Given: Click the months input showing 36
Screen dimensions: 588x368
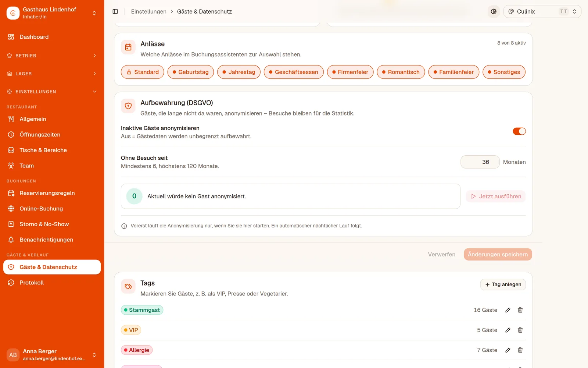Looking at the screenshot, I should 480,162.
